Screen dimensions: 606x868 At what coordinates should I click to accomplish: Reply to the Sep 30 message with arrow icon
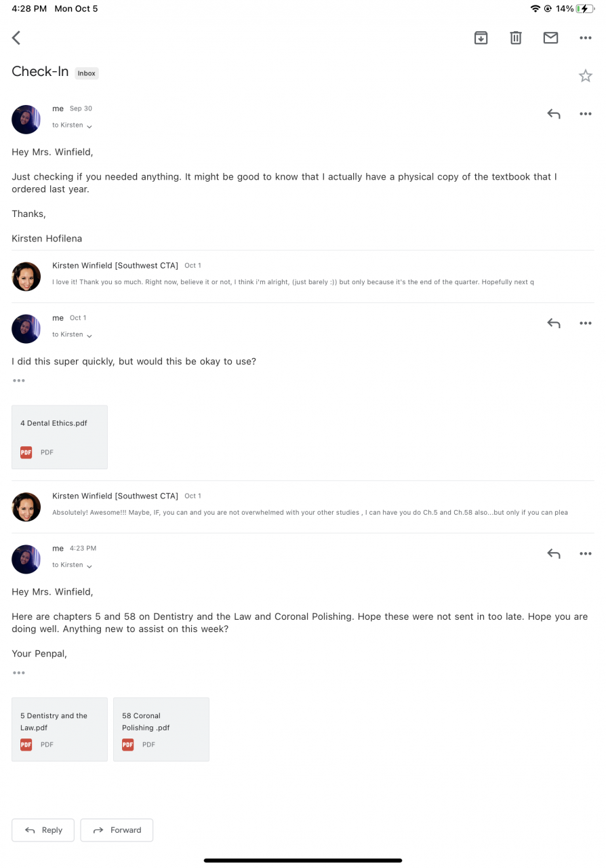554,114
